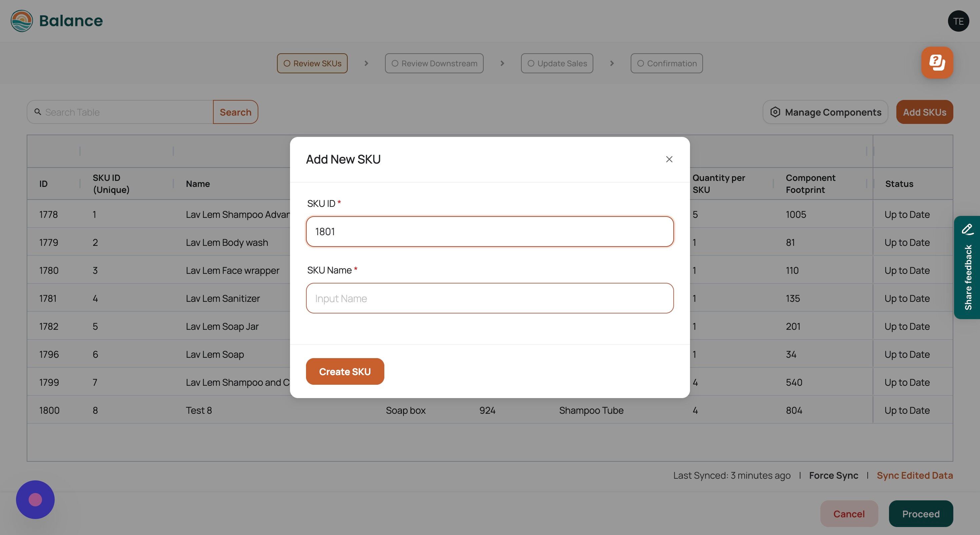Viewport: 980px width, 535px height.
Task: Click Component Footprint column header
Action: tap(810, 184)
